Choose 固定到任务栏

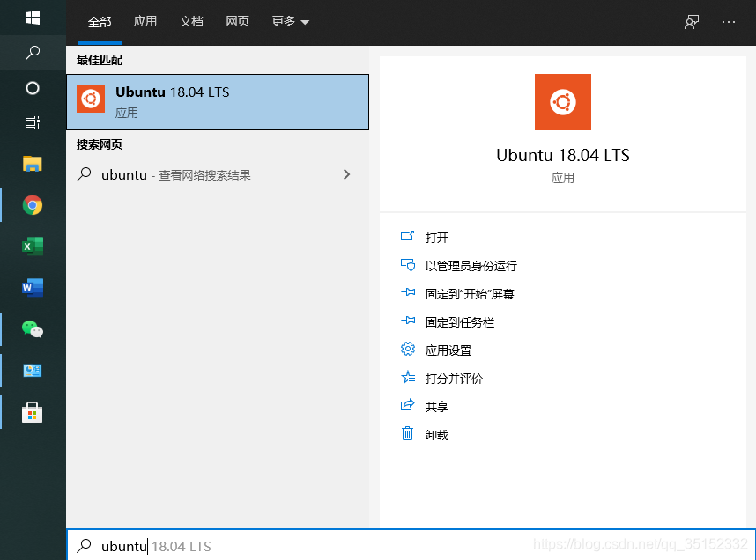coord(460,322)
